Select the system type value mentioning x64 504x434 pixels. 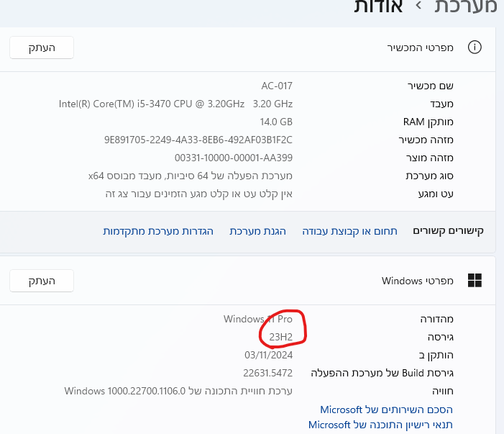(x=191, y=176)
